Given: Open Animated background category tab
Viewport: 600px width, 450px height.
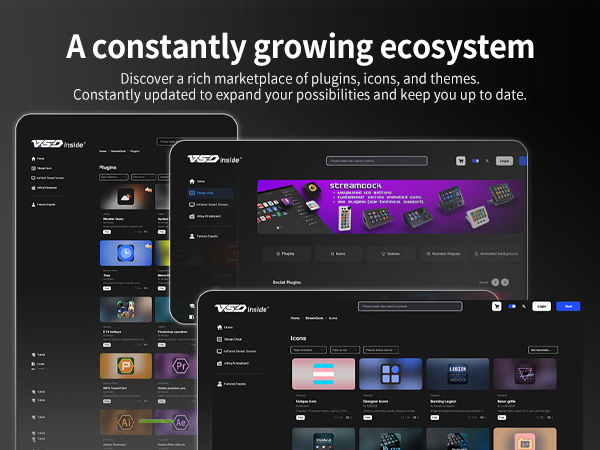Looking at the screenshot, I should [496, 254].
